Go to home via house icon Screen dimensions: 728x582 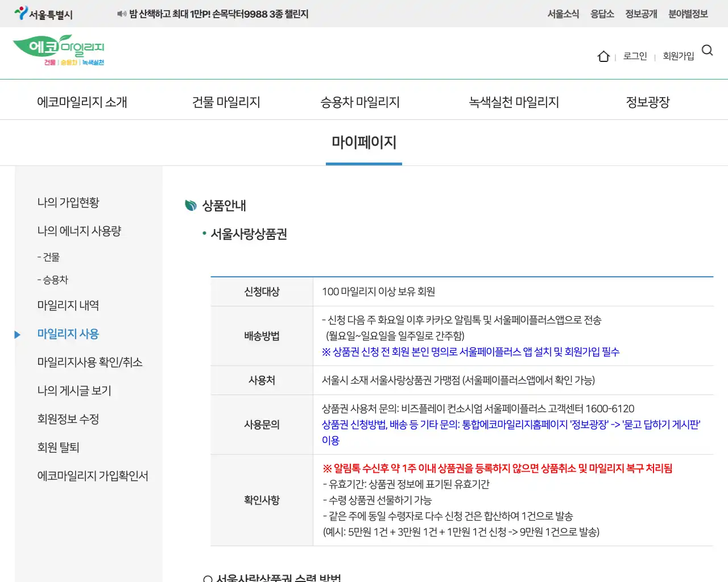(603, 56)
